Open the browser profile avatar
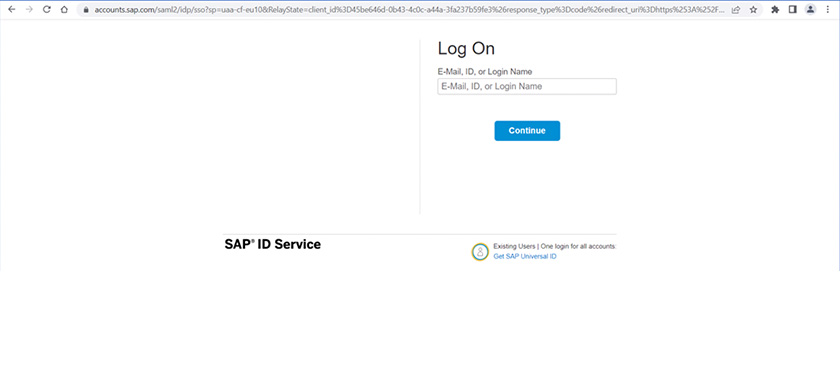Viewport: 840px width, 390px height. [x=811, y=9]
